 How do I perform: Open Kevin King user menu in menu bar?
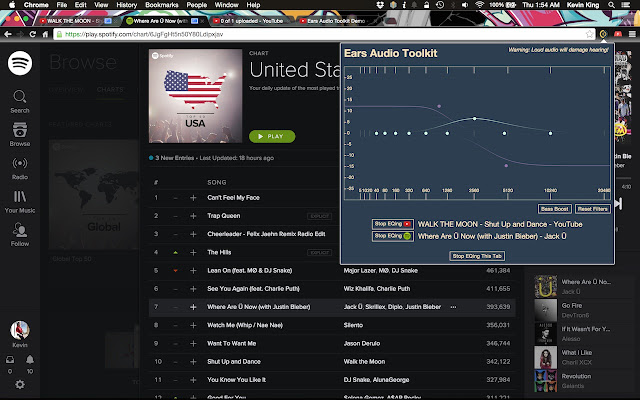pos(582,5)
